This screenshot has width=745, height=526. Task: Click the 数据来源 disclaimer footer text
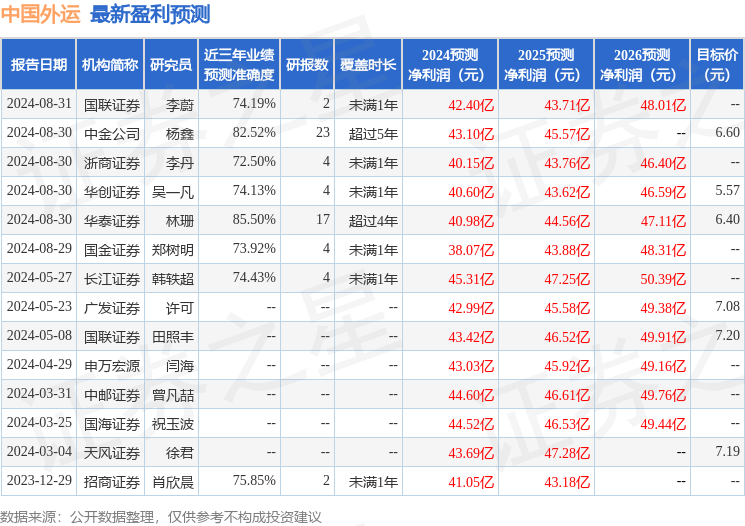[161, 516]
